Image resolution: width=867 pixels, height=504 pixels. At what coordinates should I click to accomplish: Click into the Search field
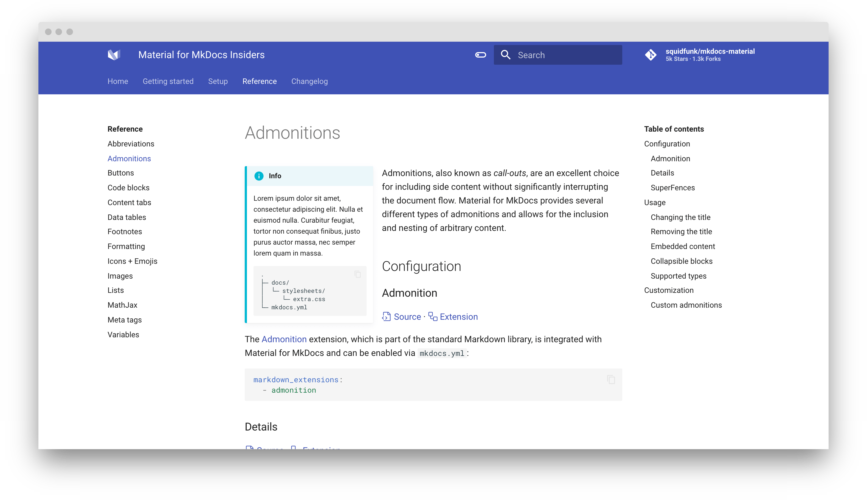pos(564,55)
